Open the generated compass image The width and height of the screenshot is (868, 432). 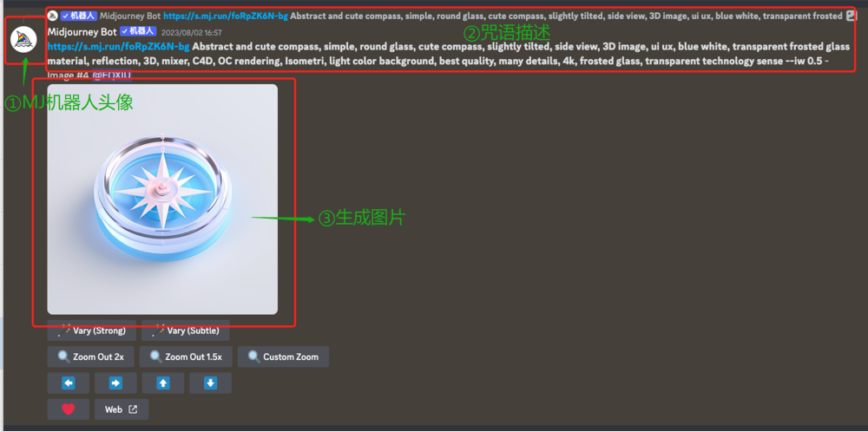coord(162,200)
